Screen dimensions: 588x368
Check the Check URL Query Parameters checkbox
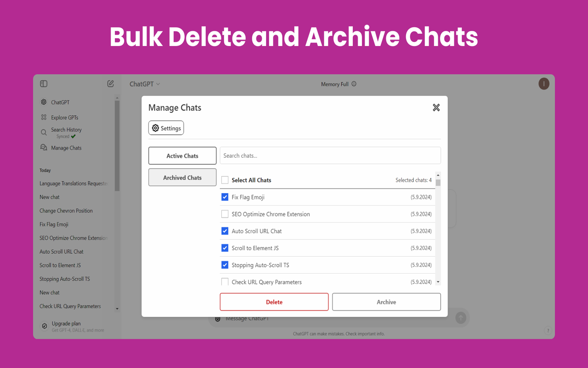coord(225,282)
